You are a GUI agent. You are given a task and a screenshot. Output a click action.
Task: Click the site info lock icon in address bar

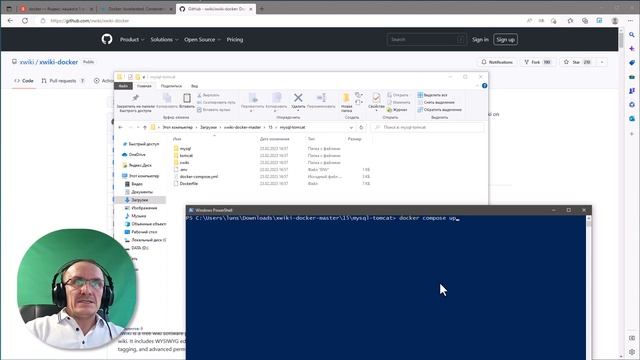point(43,20)
